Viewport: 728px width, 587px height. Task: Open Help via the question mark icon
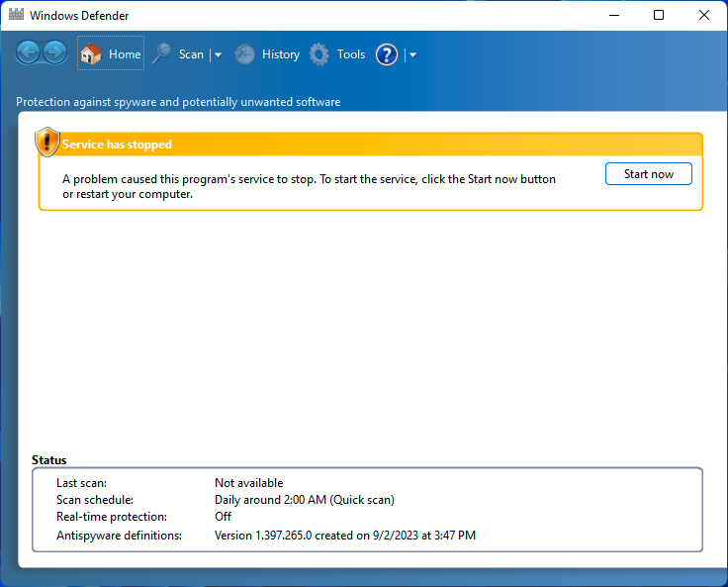coord(387,54)
